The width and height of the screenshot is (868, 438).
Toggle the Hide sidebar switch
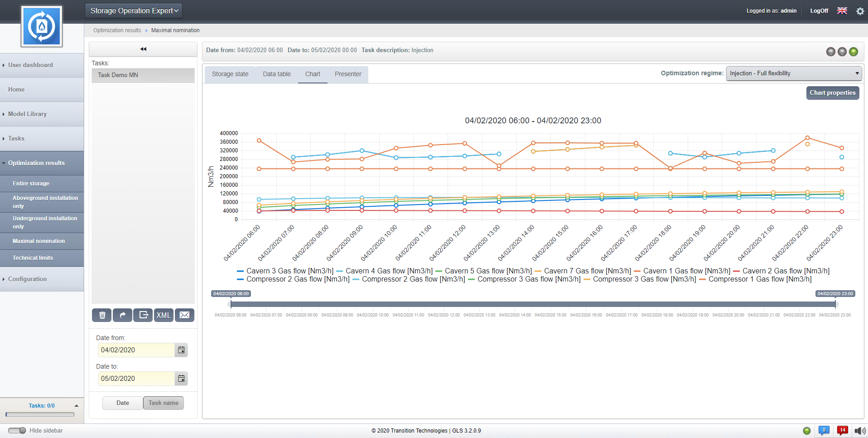tap(17, 430)
